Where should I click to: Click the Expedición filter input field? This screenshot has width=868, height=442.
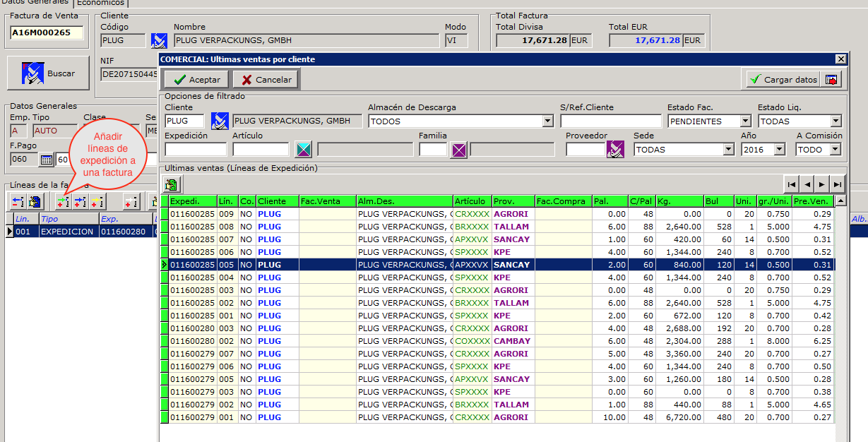[196, 149]
